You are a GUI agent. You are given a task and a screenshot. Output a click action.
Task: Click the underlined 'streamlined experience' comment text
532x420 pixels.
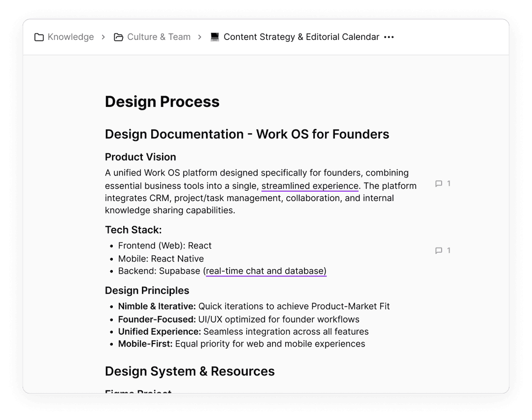(x=310, y=186)
